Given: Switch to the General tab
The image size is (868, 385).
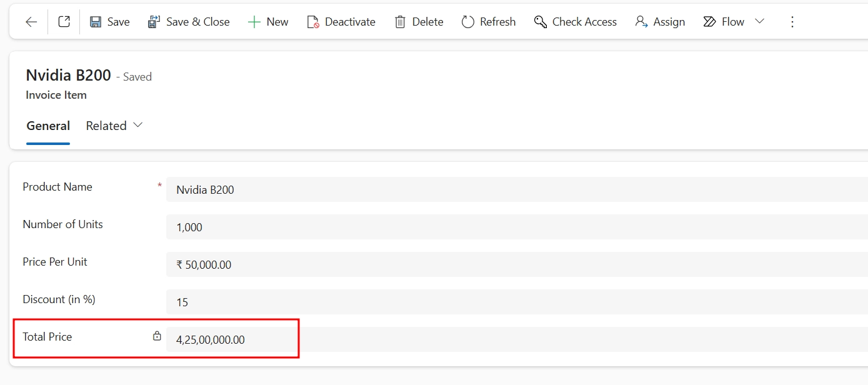Looking at the screenshot, I should click(48, 126).
